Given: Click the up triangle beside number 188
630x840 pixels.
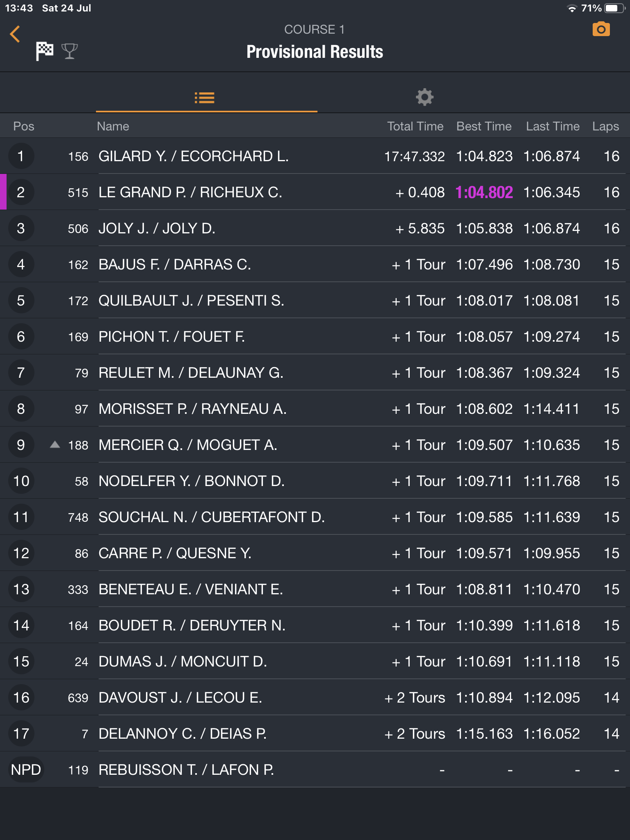Looking at the screenshot, I should [x=55, y=445].
